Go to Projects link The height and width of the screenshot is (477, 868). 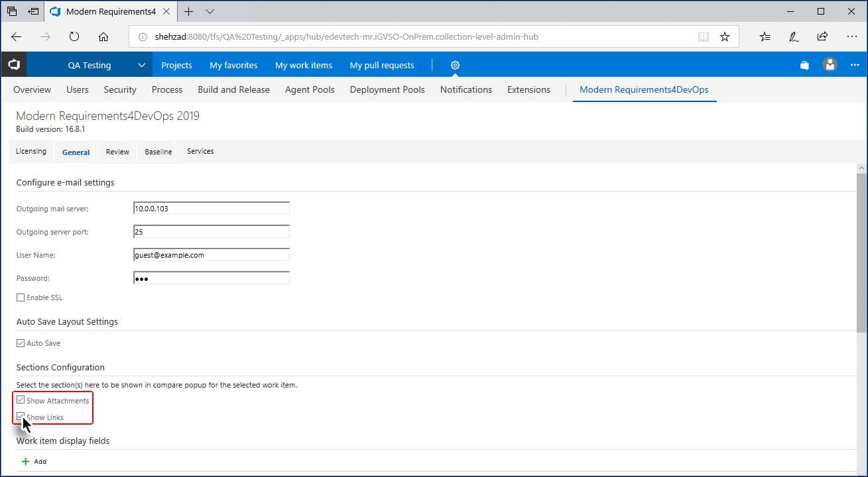[176, 65]
